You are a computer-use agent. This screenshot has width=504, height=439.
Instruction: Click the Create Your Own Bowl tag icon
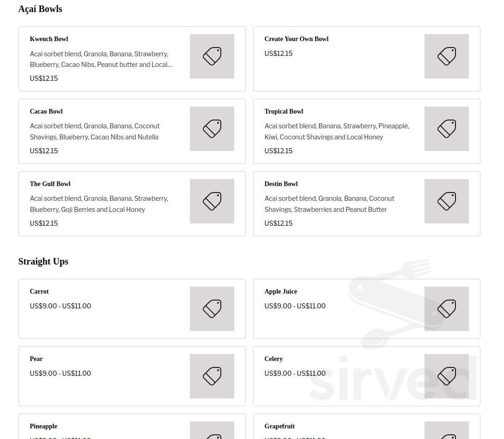[447, 56]
